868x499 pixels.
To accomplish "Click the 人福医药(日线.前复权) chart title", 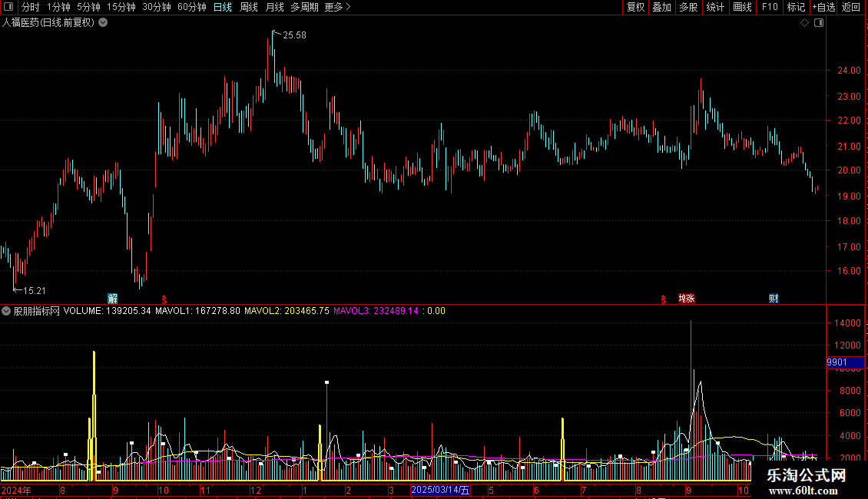I will [x=48, y=23].
